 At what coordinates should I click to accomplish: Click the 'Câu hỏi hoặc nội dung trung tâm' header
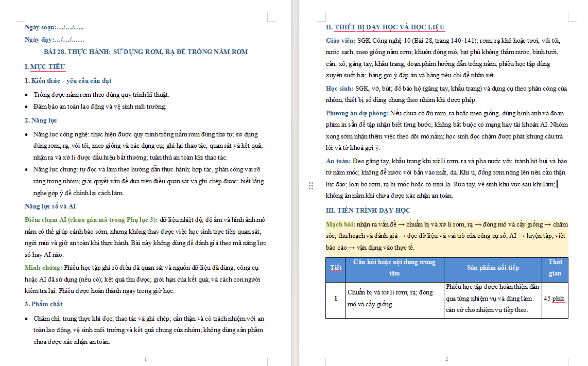pos(394,268)
